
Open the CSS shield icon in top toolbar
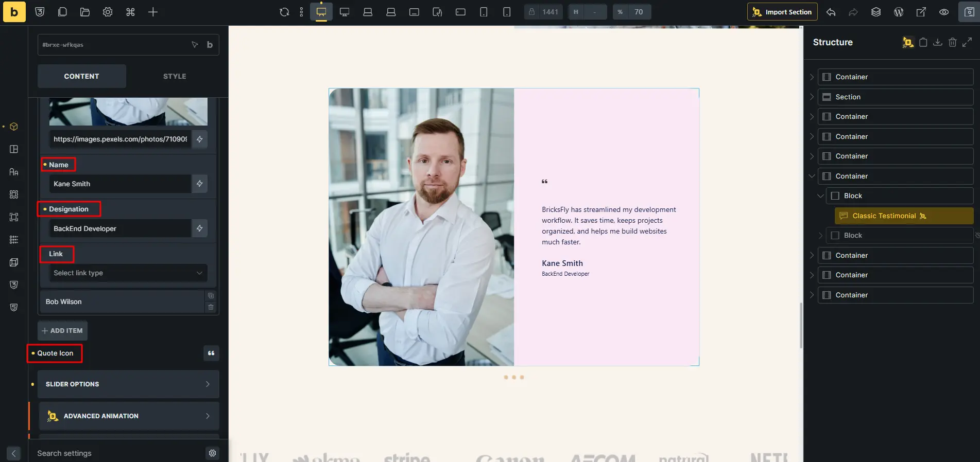click(40, 12)
